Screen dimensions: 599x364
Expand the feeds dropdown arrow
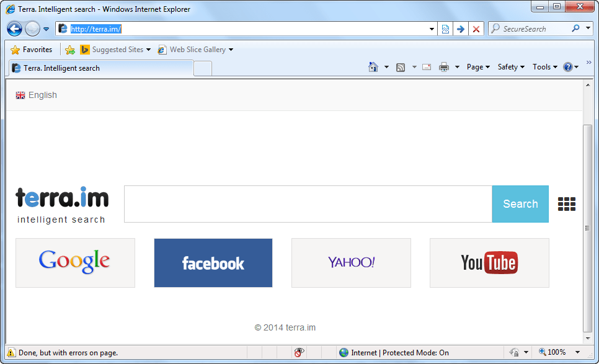[414, 67]
